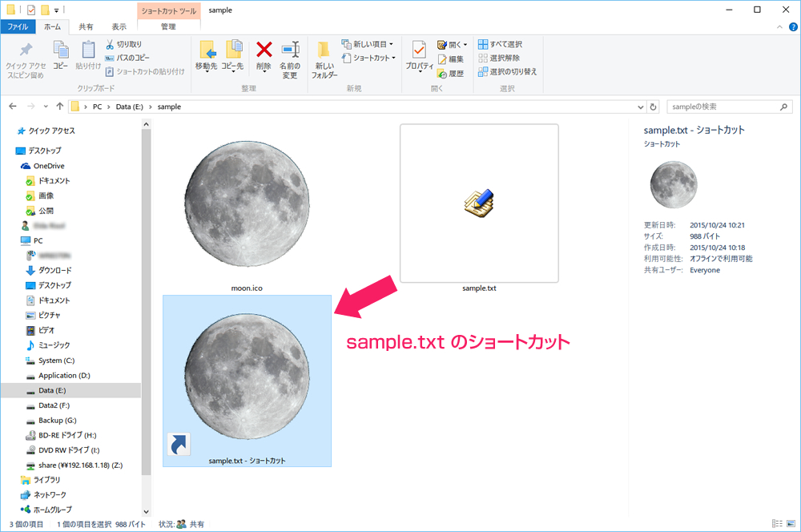Click the sampleの検索 search box

tap(721, 107)
